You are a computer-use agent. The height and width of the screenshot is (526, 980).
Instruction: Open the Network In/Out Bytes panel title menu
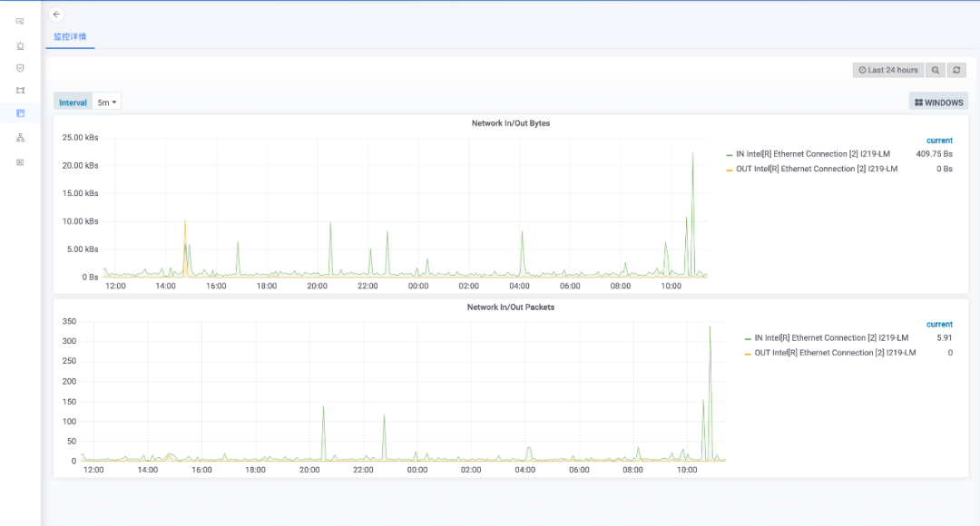(510, 122)
